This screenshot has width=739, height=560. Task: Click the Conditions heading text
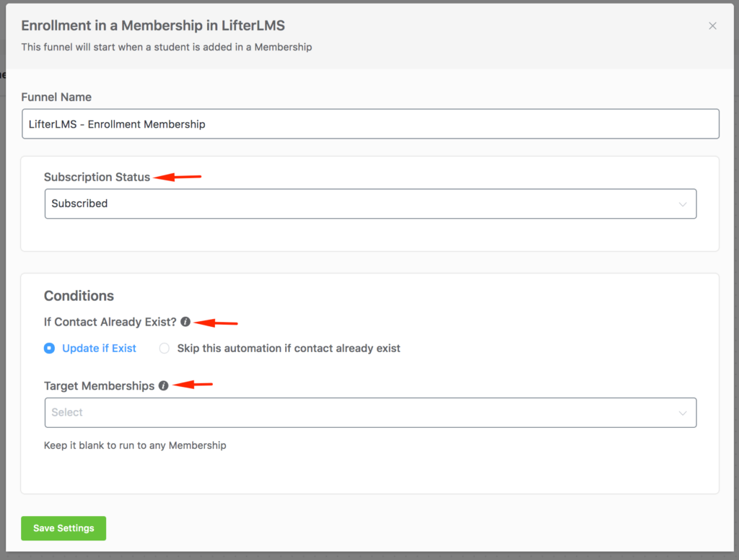(x=79, y=296)
